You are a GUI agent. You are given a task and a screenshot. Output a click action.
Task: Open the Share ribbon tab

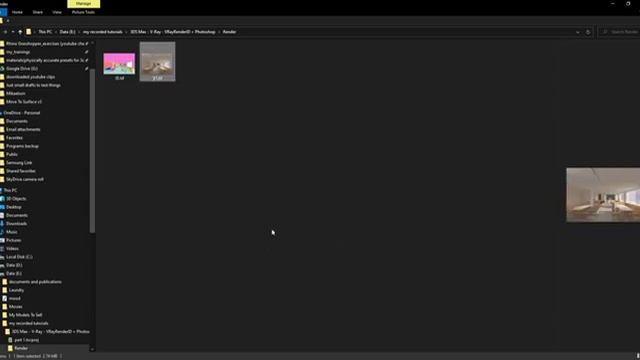(x=38, y=12)
